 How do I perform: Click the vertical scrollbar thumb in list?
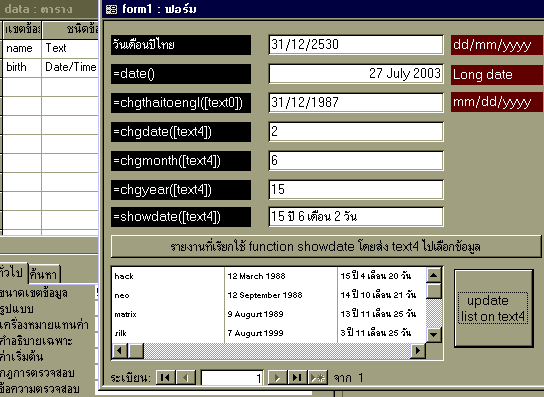coord(433,291)
